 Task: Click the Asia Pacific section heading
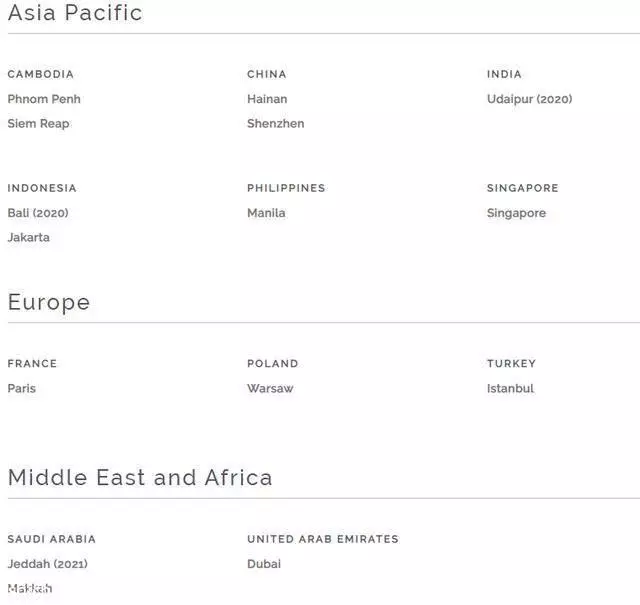coord(75,13)
